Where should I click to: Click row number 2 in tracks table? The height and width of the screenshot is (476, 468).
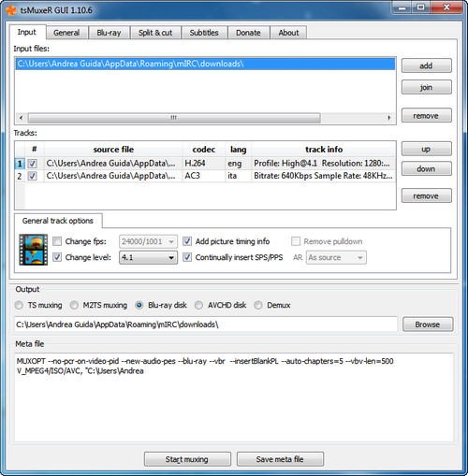[20, 176]
